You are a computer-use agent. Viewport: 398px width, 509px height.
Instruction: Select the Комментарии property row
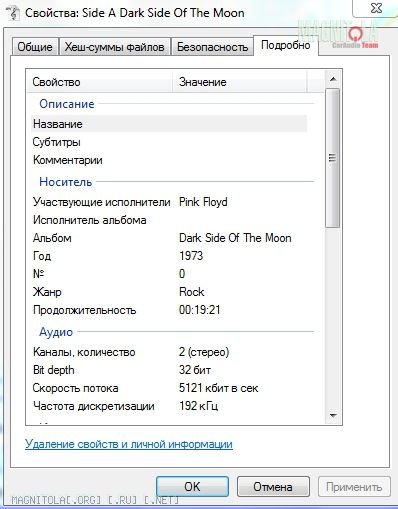tap(169, 160)
